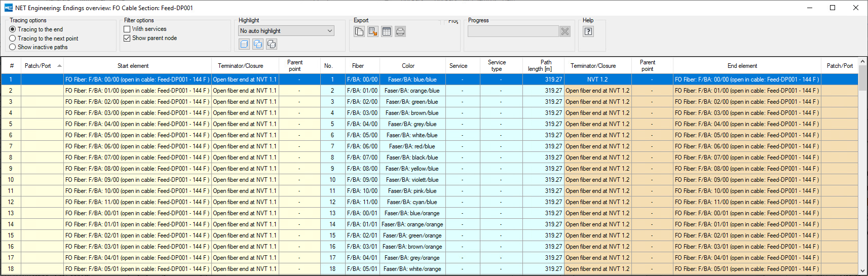Enable the 'With services' checkbox

(x=127, y=29)
